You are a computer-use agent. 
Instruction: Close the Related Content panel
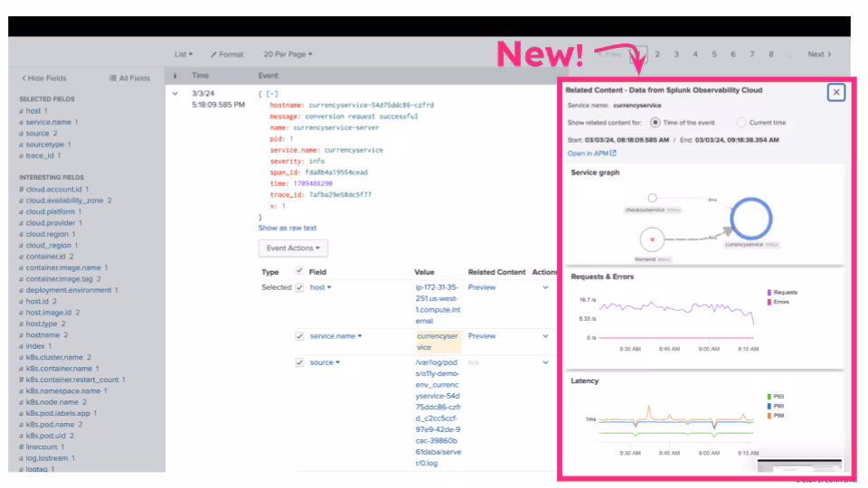point(836,91)
